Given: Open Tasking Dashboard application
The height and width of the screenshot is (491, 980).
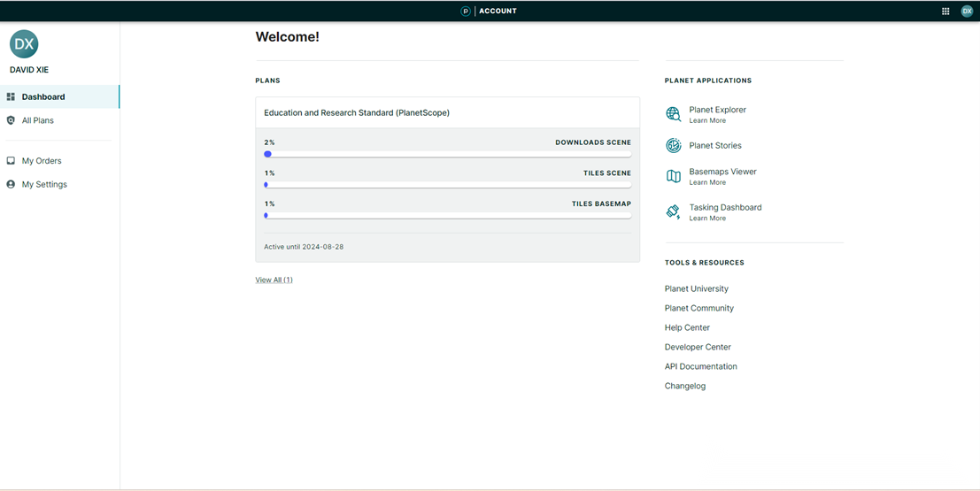Looking at the screenshot, I should pos(726,207).
